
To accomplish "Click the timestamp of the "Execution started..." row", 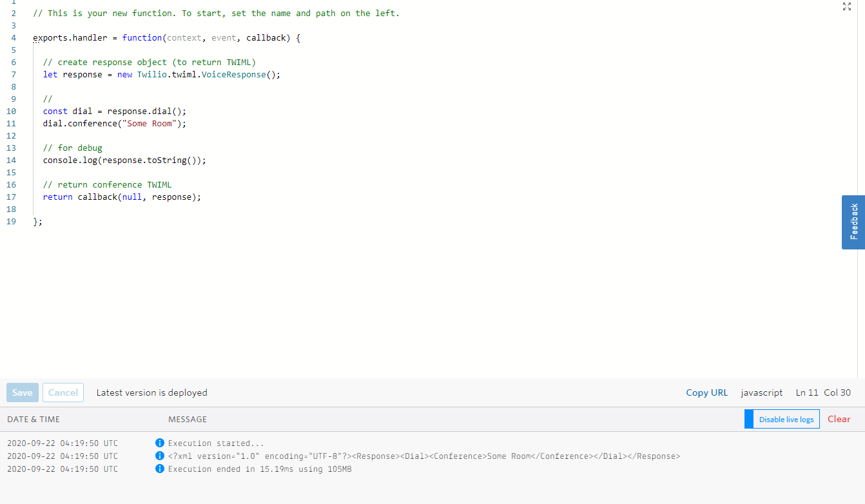I will 63,443.
